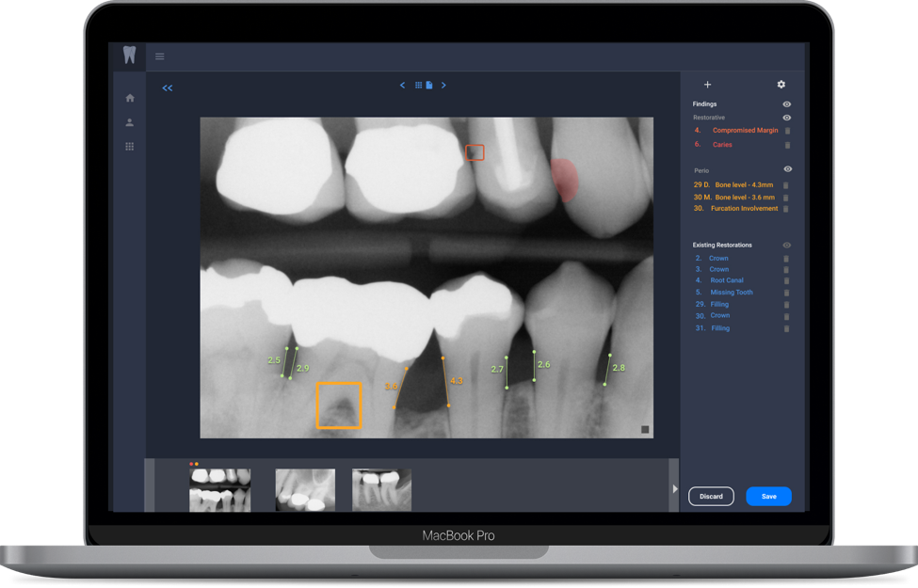
Task: Hide the Perio findings overlay
Action: [x=788, y=169]
